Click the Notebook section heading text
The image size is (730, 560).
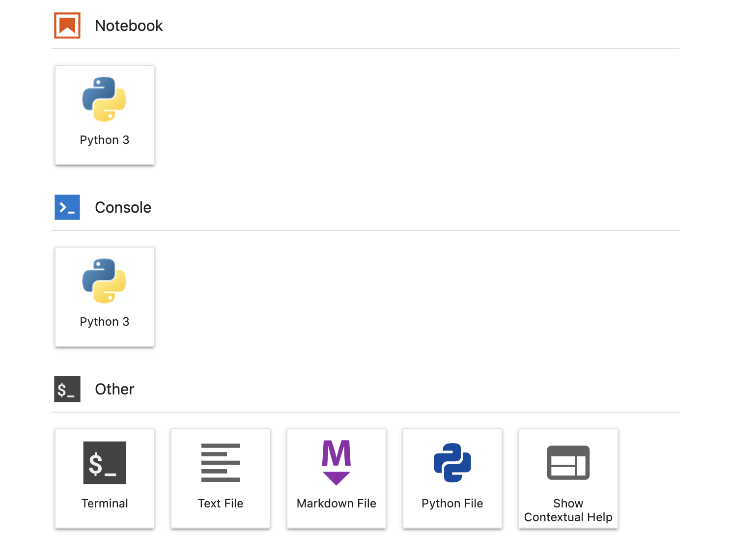(129, 26)
